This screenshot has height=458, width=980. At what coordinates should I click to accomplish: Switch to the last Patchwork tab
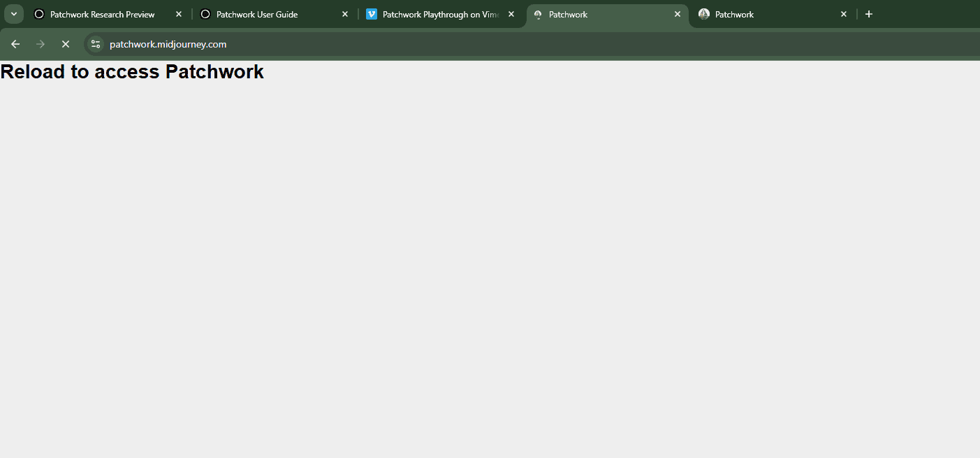coord(773,14)
